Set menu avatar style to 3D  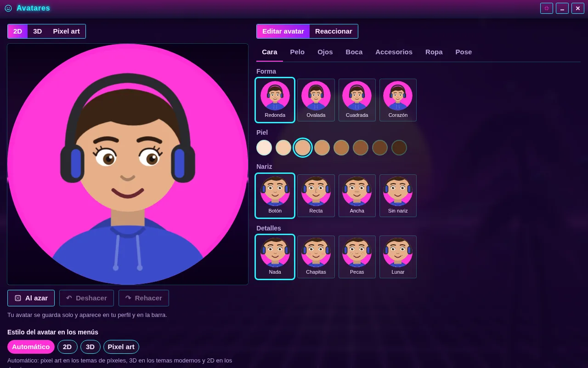90,347
